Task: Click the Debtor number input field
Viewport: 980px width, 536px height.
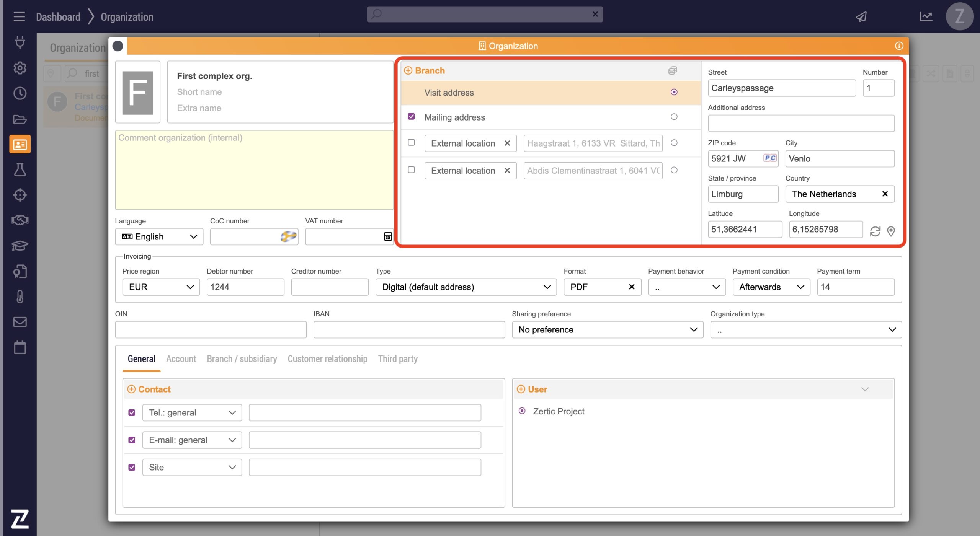Action: pos(245,287)
